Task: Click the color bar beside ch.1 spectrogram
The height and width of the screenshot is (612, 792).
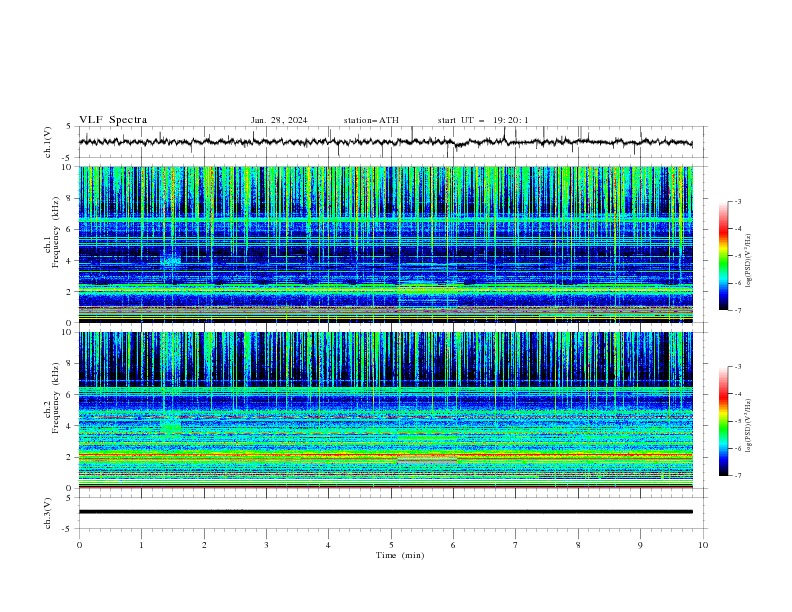Action: (x=723, y=256)
